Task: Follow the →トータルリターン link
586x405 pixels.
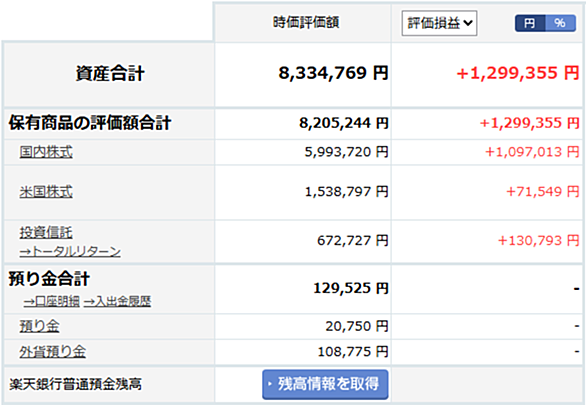Action: (x=70, y=251)
